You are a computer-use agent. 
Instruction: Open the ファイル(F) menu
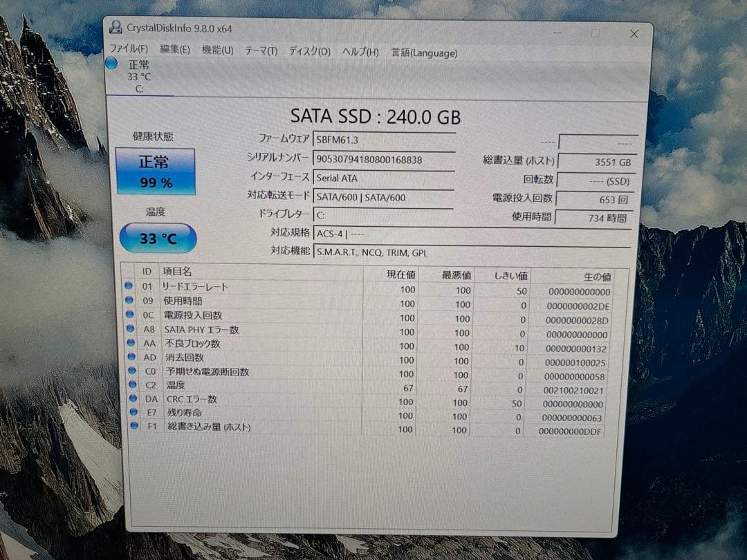pyautogui.click(x=129, y=48)
